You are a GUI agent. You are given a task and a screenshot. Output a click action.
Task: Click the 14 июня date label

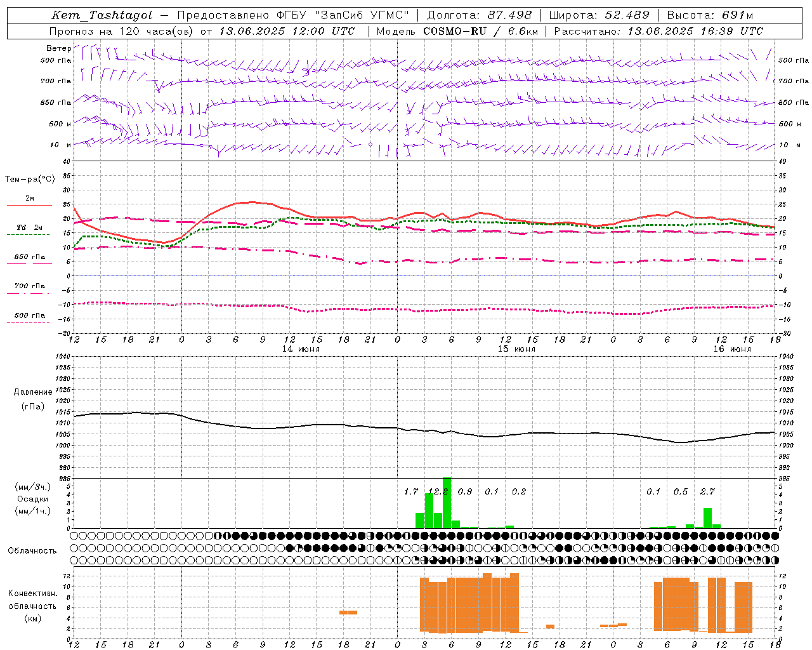click(x=301, y=349)
